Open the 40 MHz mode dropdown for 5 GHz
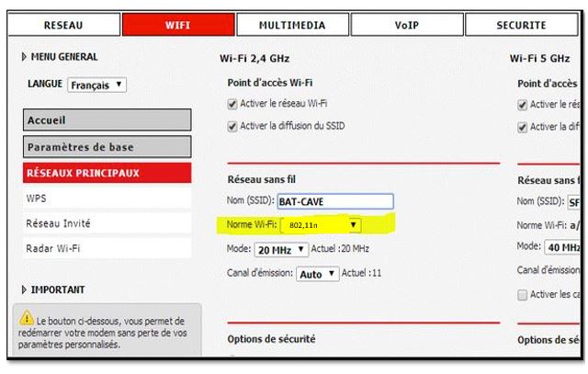Image resolution: width=588 pixels, height=374 pixels. [x=564, y=248]
